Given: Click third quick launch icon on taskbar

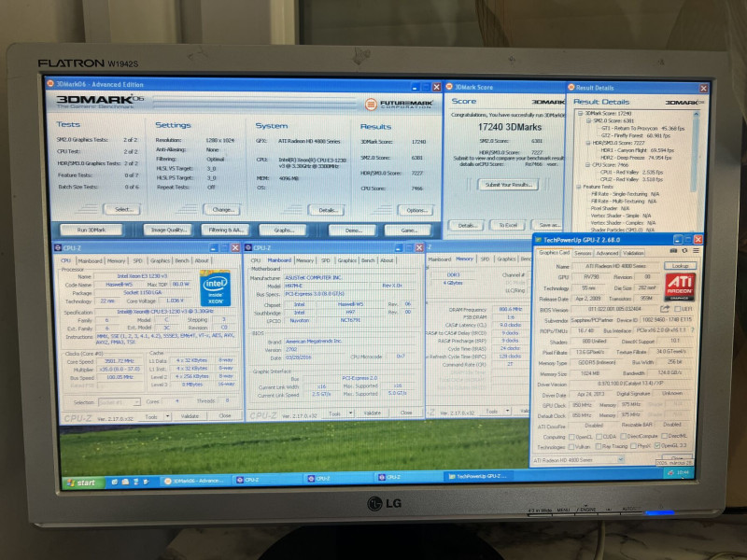Looking at the screenshot, I should click(x=135, y=482).
